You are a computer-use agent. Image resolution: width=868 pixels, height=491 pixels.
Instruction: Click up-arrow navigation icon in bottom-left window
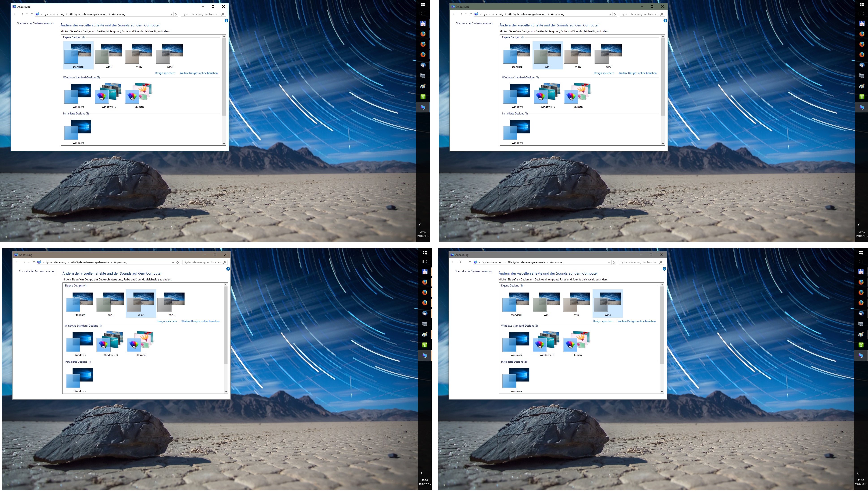click(34, 262)
